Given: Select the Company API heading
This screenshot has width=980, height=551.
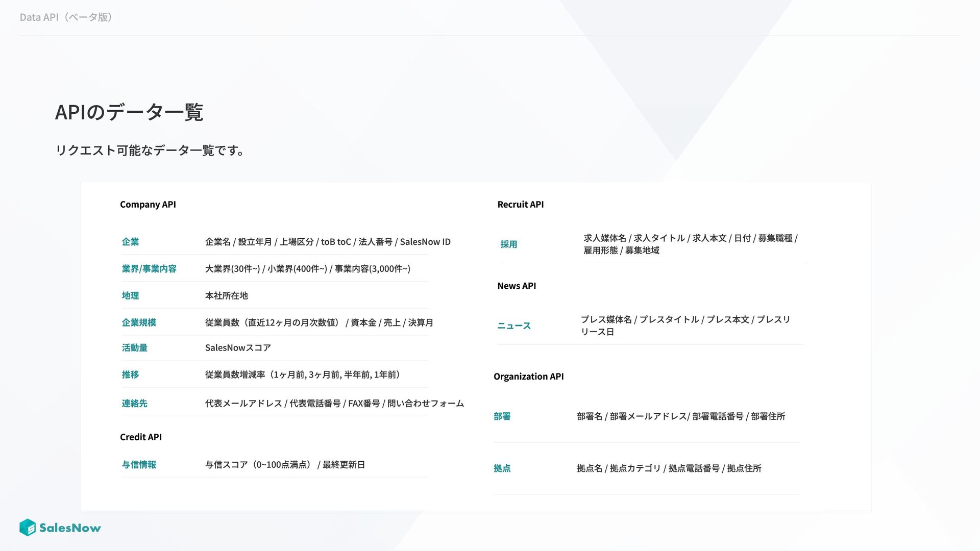Looking at the screenshot, I should (148, 205).
